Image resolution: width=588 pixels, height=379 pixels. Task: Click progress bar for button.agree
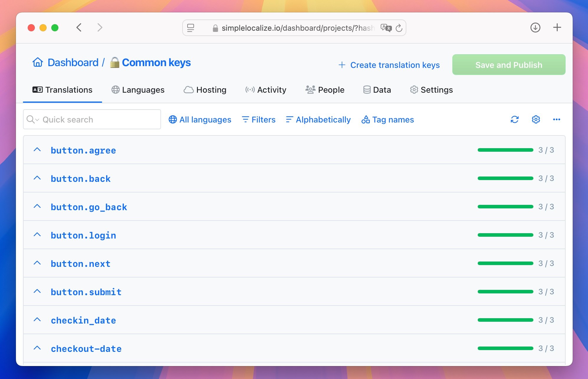click(505, 150)
